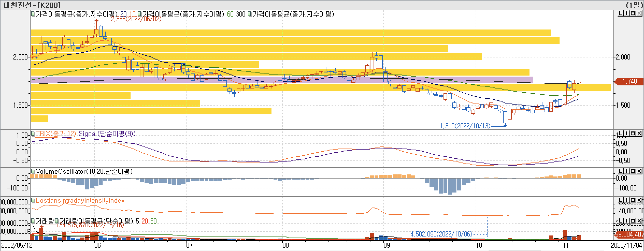
Task: Click the vertical bar icon in price chart panel
Action: tap(627, 13)
